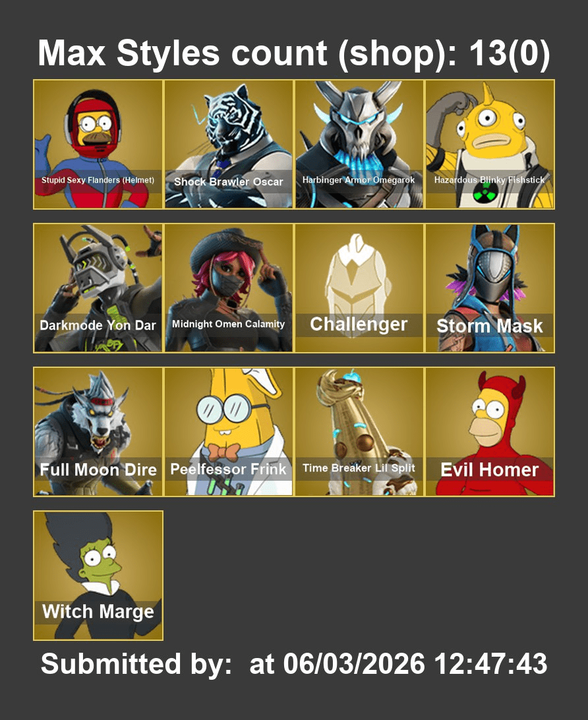The image size is (588, 720).
Task: Choose the Hazardous Blinky Fishstick skin
Action: (490, 144)
